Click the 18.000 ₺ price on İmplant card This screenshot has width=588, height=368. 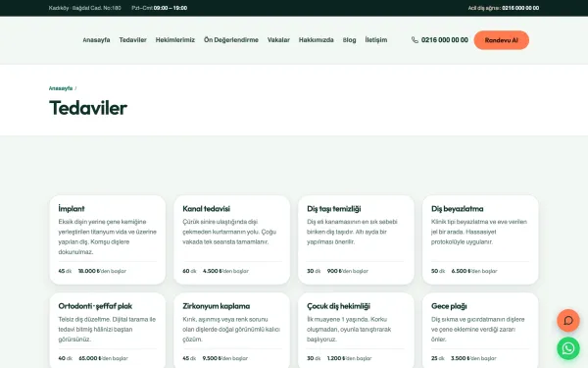(x=89, y=271)
